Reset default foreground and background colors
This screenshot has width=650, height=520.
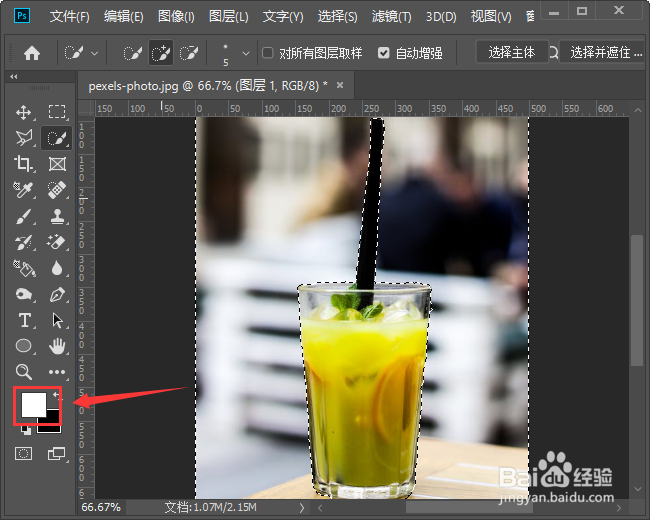pos(26,430)
